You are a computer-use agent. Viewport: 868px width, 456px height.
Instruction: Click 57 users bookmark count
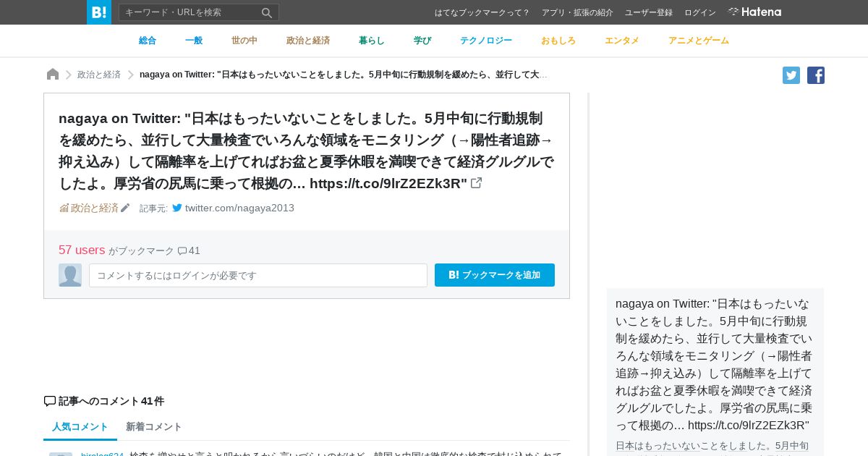click(82, 250)
